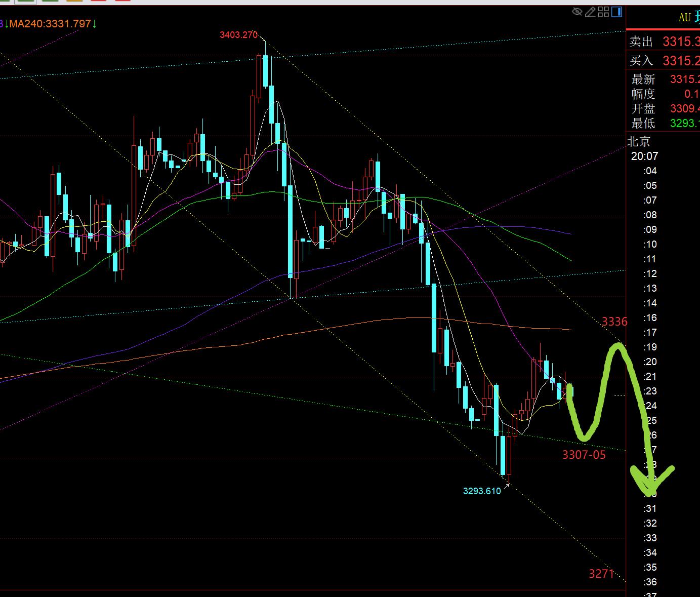The height and width of the screenshot is (597, 700).
Task: Select the 3271 red price annotation
Action: coord(601,574)
